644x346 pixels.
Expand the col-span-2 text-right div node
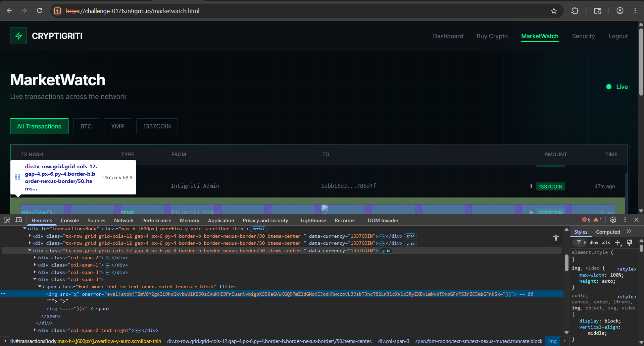[x=35, y=330]
